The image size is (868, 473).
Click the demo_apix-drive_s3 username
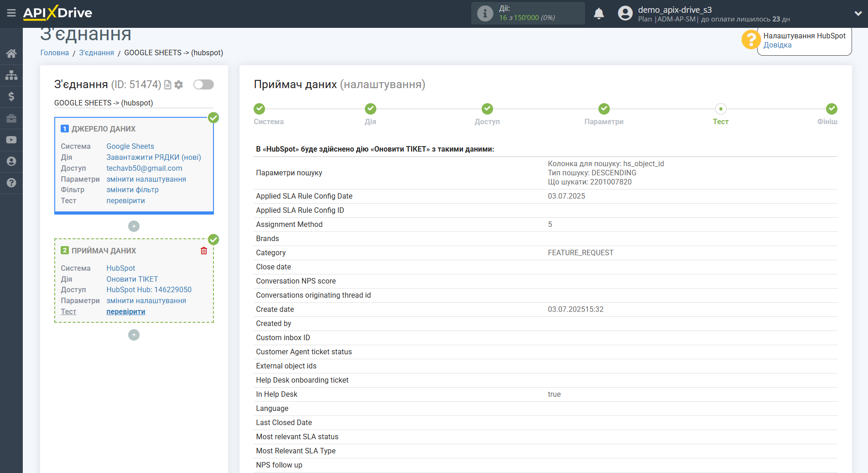(675, 10)
